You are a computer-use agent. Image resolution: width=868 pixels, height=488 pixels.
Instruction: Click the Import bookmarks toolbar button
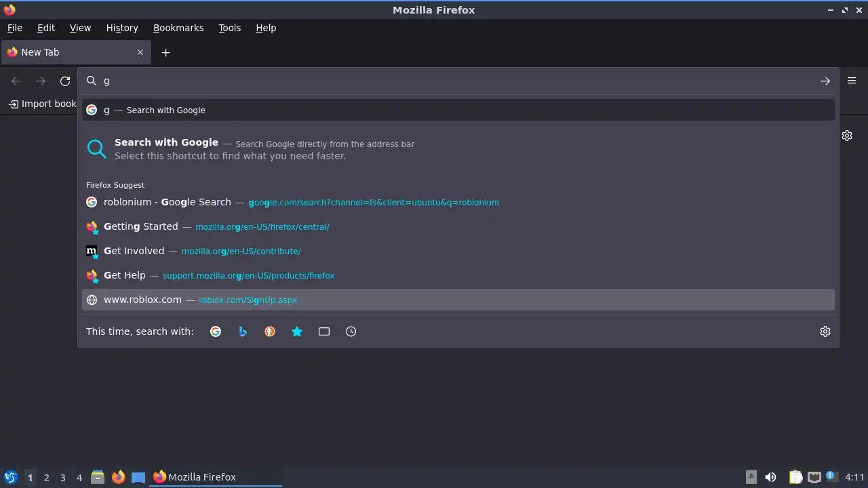pyautogui.click(x=42, y=104)
